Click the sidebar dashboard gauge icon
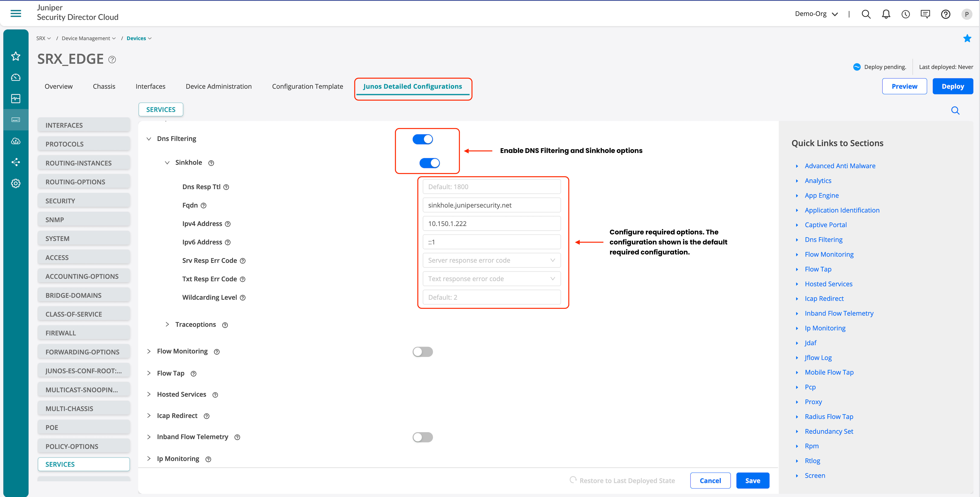Screen dimensions: 980x497 coord(16,78)
